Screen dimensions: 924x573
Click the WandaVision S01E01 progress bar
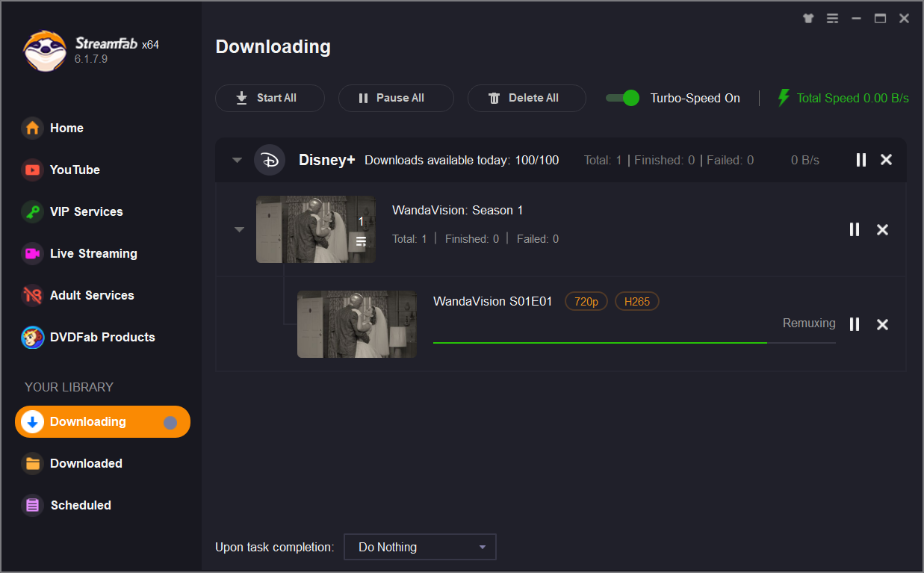coord(634,342)
